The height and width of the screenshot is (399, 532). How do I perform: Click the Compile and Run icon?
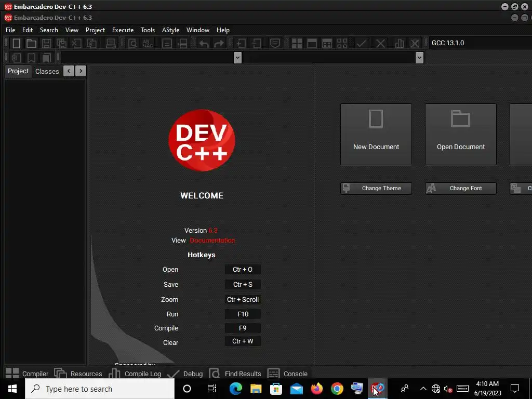327,44
